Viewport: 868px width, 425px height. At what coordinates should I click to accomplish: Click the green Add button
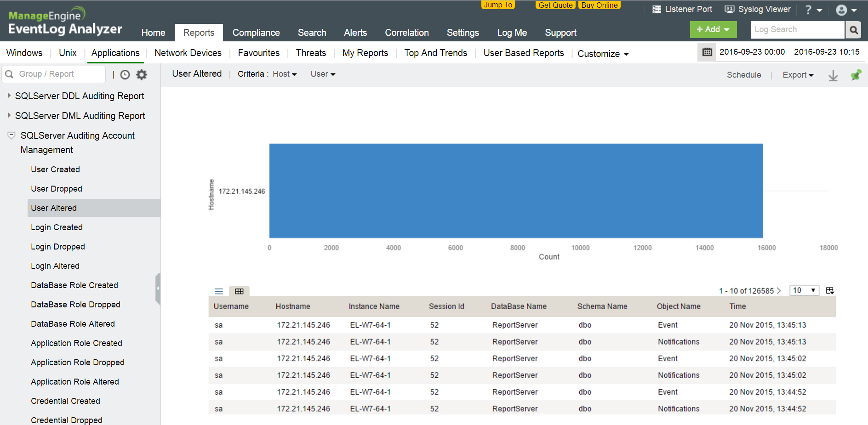pos(713,29)
